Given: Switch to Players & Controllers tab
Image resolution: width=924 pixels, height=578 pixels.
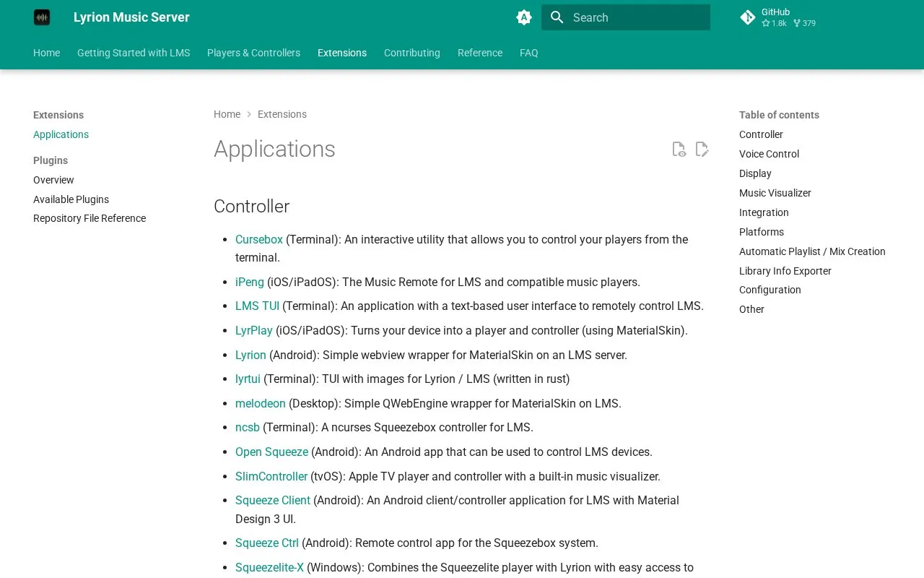Looking at the screenshot, I should click(x=253, y=53).
